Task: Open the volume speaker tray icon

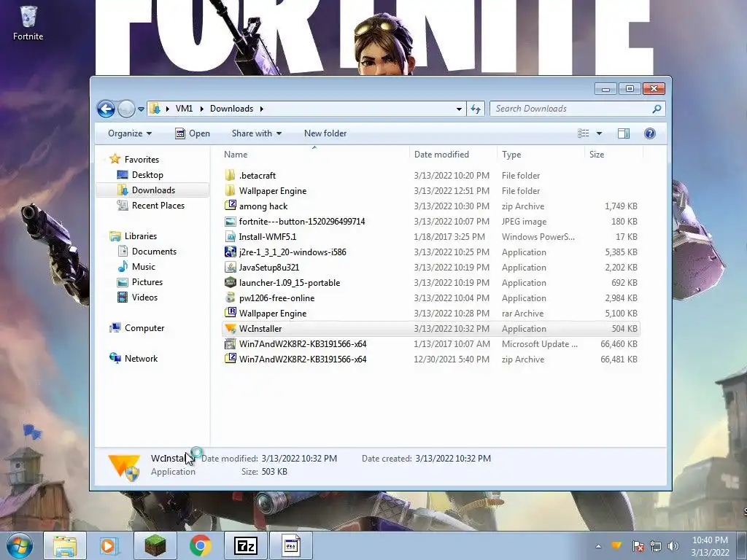Action: pyautogui.click(x=673, y=546)
